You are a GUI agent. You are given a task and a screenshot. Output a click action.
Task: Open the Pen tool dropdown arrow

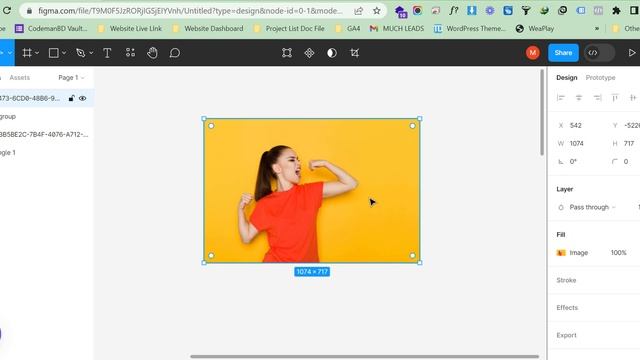[x=91, y=53]
